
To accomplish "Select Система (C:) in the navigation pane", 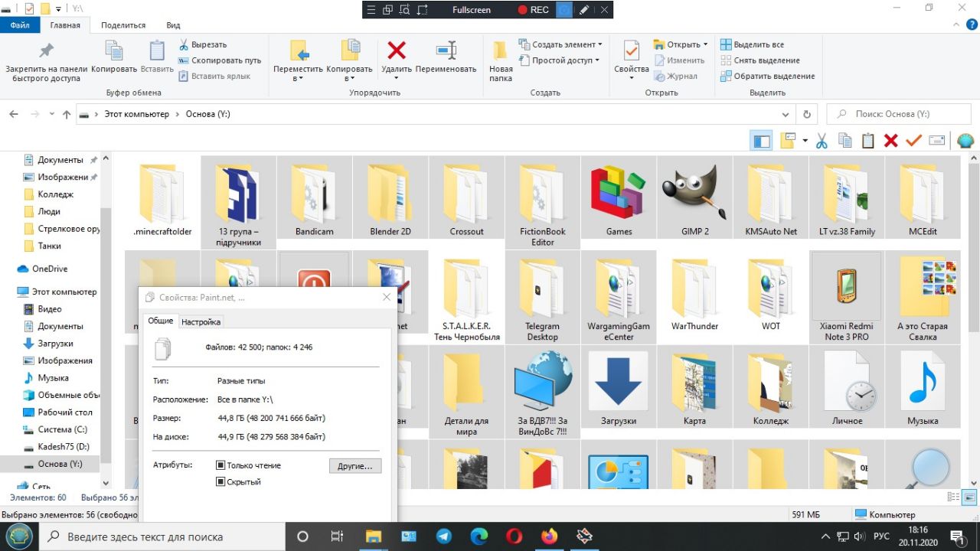I will click(63, 429).
